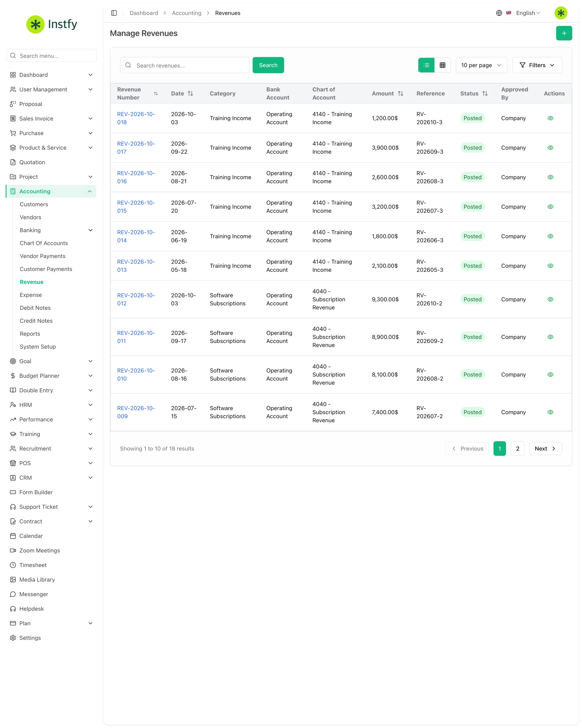Open Messenger from sidebar icon
This screenshot has width=582, height=728.
pyautogui.click(x=13, y=594)
